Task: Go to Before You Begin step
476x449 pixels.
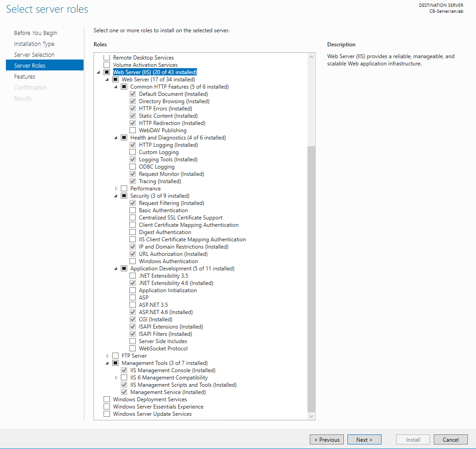Action: [x=35, y=33]
